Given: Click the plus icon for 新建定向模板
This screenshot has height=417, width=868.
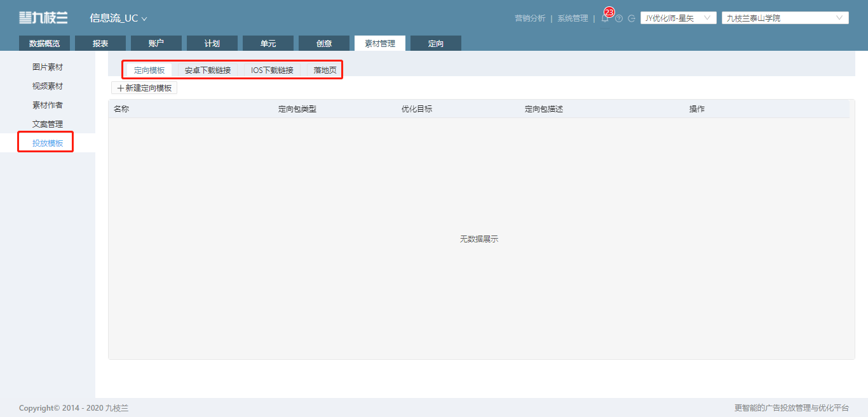Looking at the screenshot, I should [121, 88].
